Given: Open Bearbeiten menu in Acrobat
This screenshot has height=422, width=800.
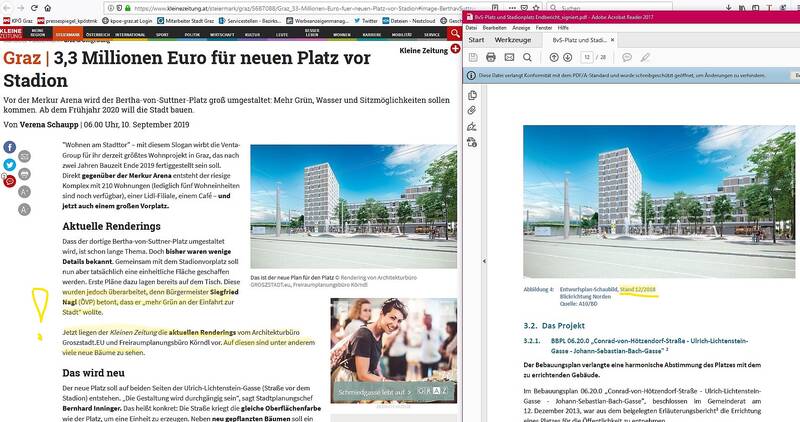Looking at the screenshot, I should point(494,28).
